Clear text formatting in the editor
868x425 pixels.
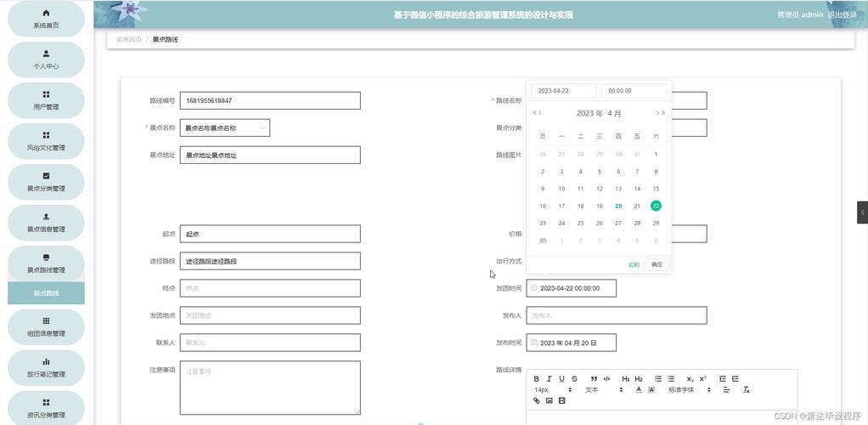pyautogui.click(x=746, y=390)
